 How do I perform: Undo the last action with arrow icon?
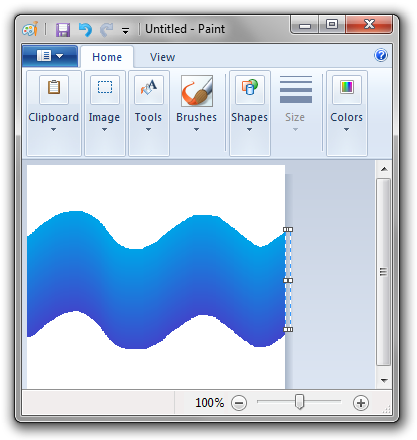pos(85,30)
